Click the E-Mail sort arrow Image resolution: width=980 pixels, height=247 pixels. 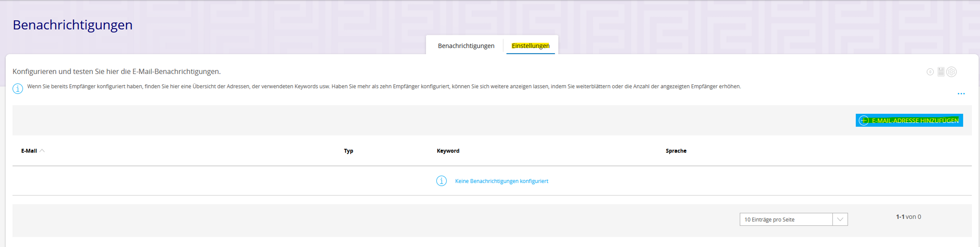(x=42, y=150)
